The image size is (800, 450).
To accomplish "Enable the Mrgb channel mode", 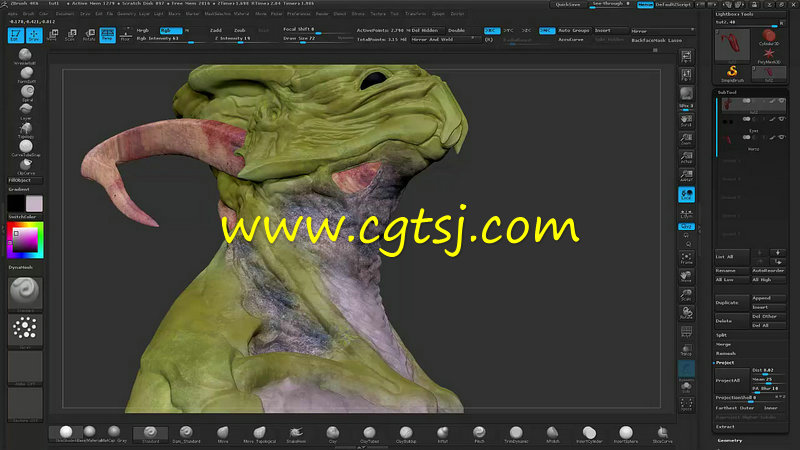I will 143,31.
